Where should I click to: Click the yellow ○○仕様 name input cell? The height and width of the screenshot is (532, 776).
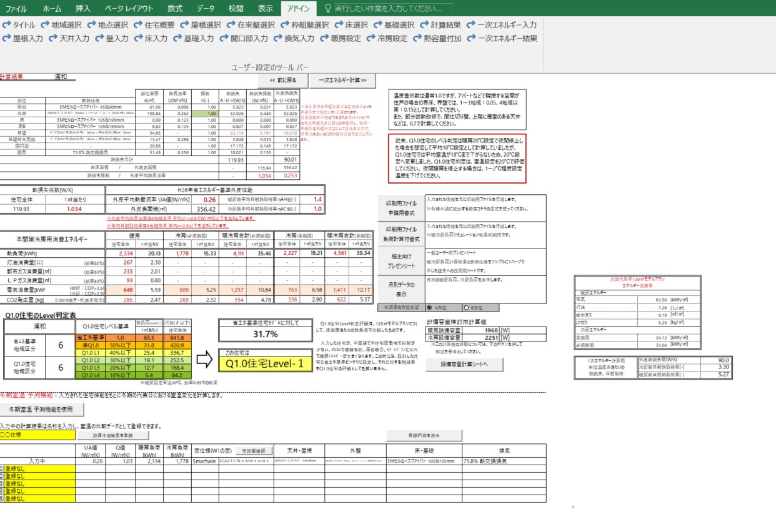(x=37, y=435)
